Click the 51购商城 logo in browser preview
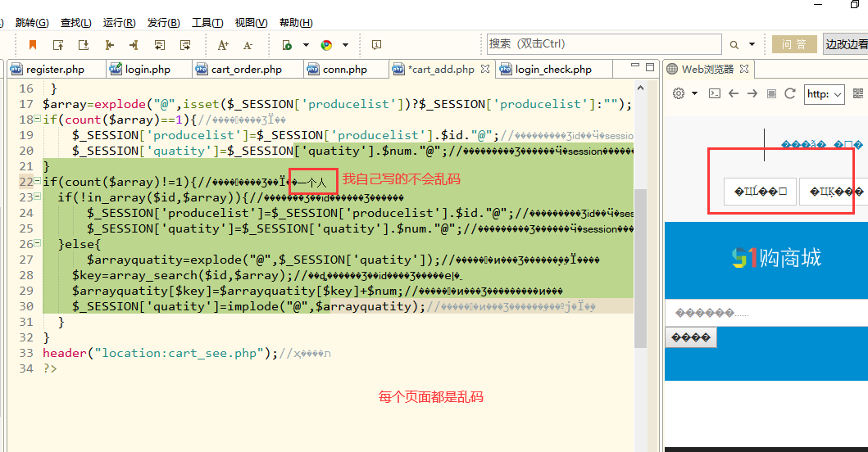 tap(776, 258)
